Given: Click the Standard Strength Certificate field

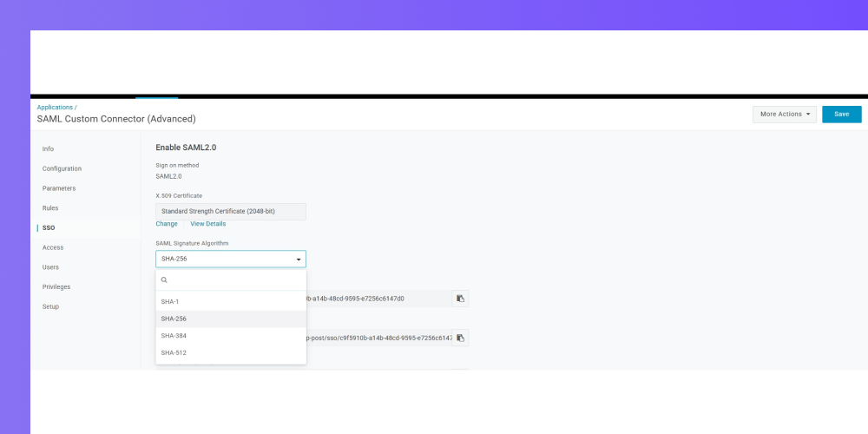Looking at the screenshot, I should [231, 212].
